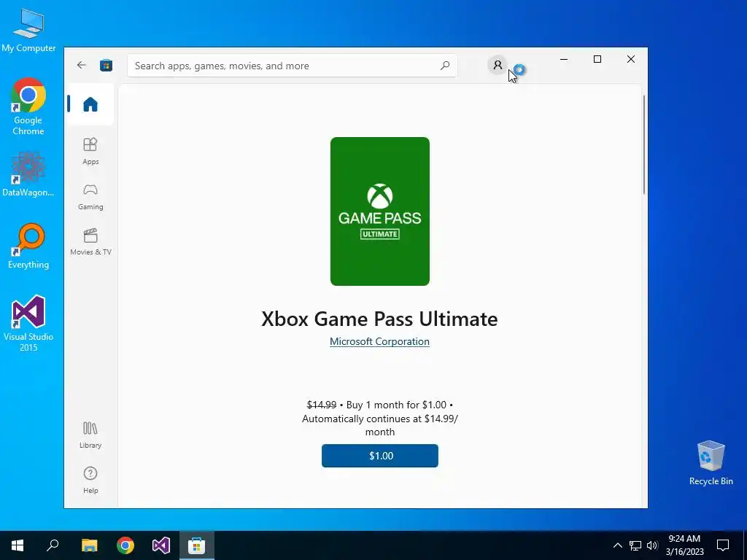
Task: Click the Microsoft Store logo icon
Action: pyautogui.click(x=107, y=65)
